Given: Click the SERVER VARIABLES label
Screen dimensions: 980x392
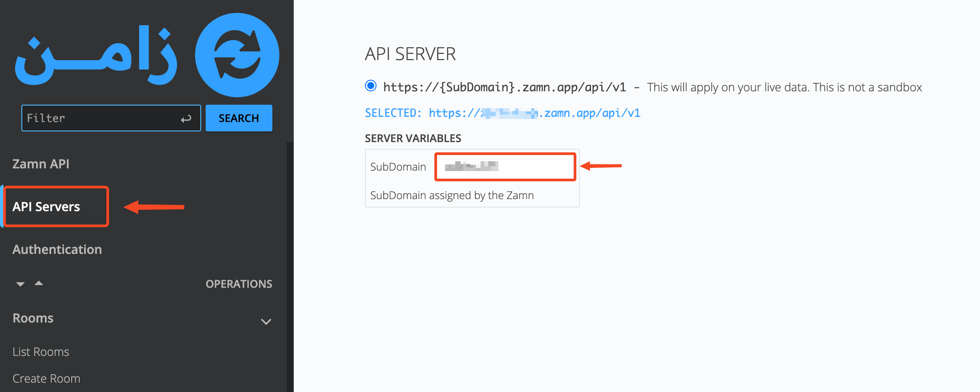Looking at the screenshot, I should pyautogui.click(x=413, y=139).
